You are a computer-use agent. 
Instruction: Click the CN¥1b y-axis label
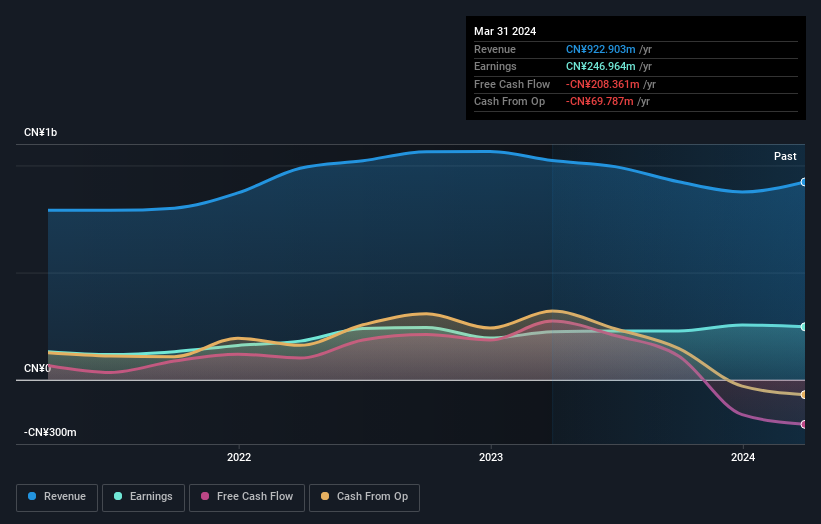point(40,132)
